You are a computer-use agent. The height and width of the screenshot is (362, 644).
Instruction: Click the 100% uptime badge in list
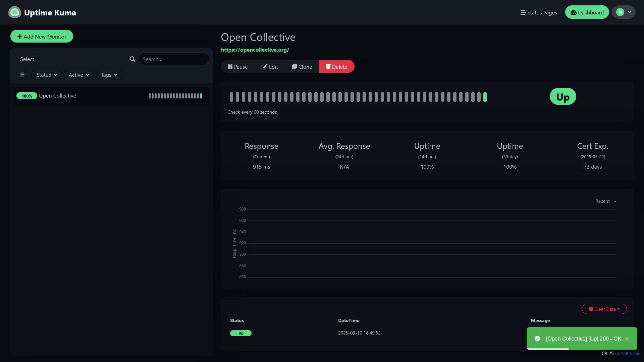click(27, 96)
